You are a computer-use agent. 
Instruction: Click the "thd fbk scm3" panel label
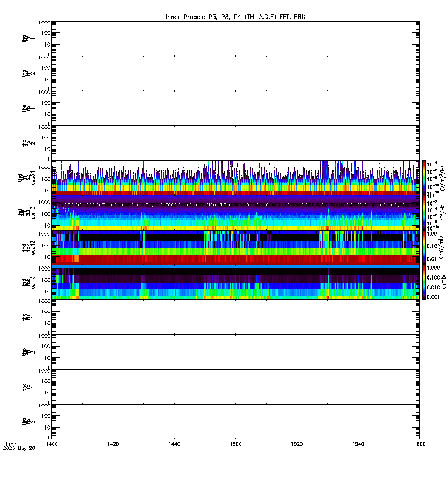point(28,282)
